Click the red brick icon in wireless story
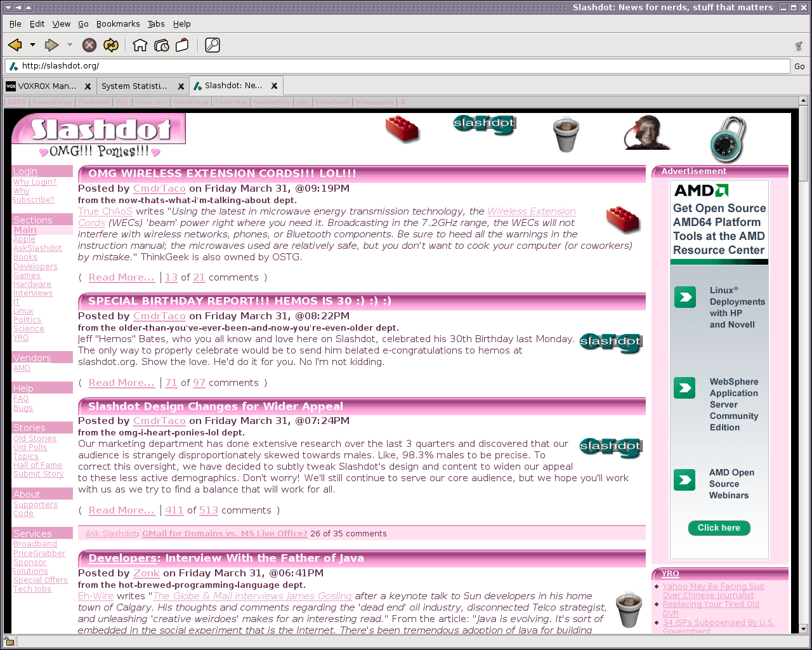Viewport: 812px width, 650px height. click(623, 220)
